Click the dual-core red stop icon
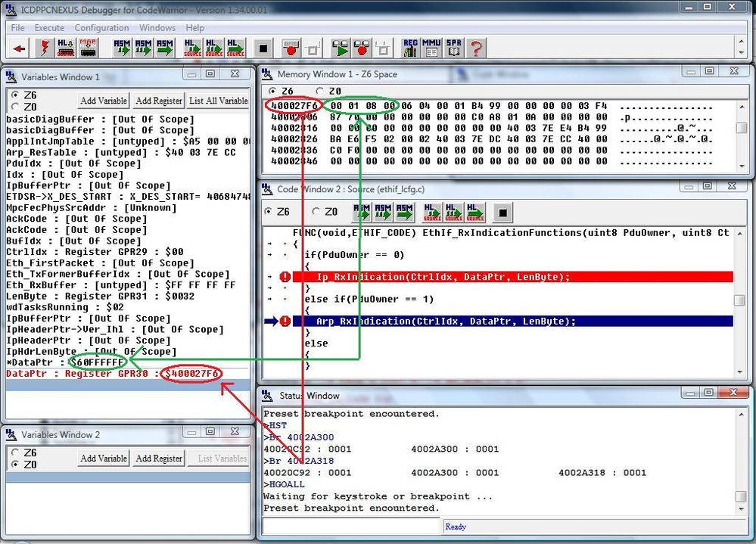Image resolution: width=756 pixels, height=544 pixels. [x=362, y=48]
